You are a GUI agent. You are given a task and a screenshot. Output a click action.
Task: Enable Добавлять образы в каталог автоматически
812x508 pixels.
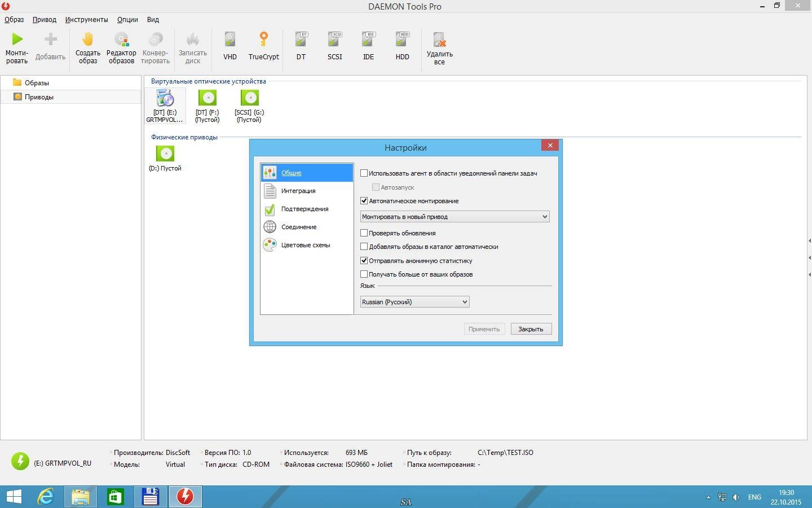point(364,247)
